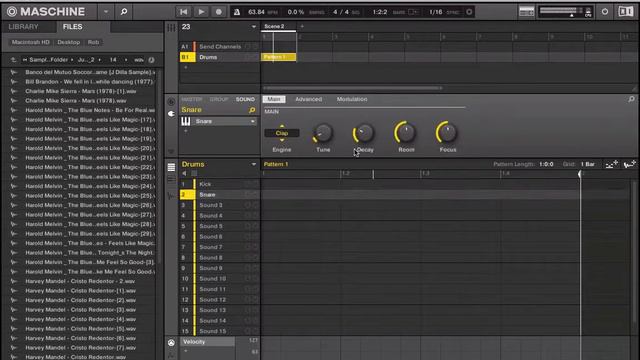Click down arrow below Clap engine selector
Viewport: 640px width, 360px height.
(x=282, y=140)
